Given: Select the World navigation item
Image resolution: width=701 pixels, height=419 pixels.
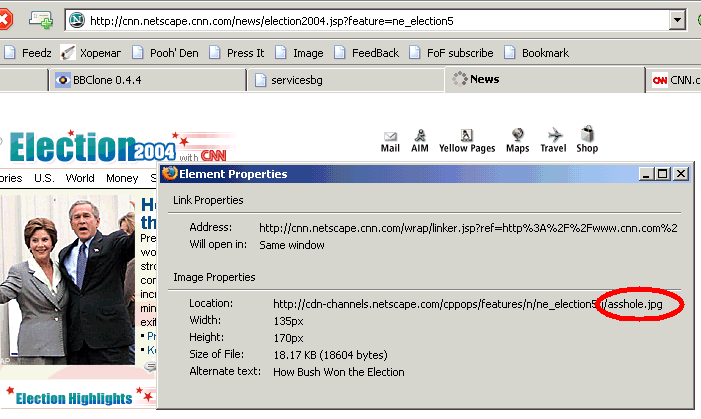Looking at the screenshot, I should pos(80,178).
